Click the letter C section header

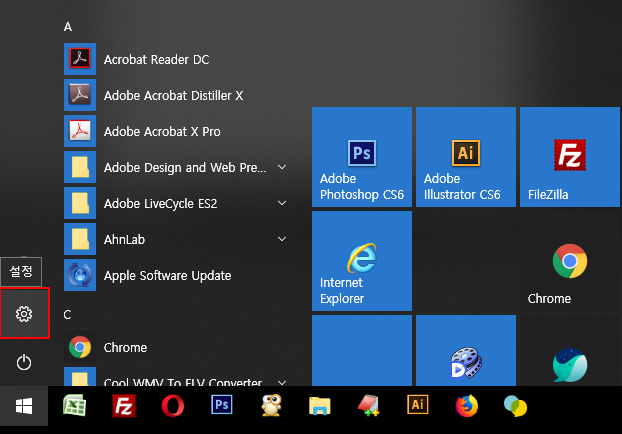(x=67, y=315)
